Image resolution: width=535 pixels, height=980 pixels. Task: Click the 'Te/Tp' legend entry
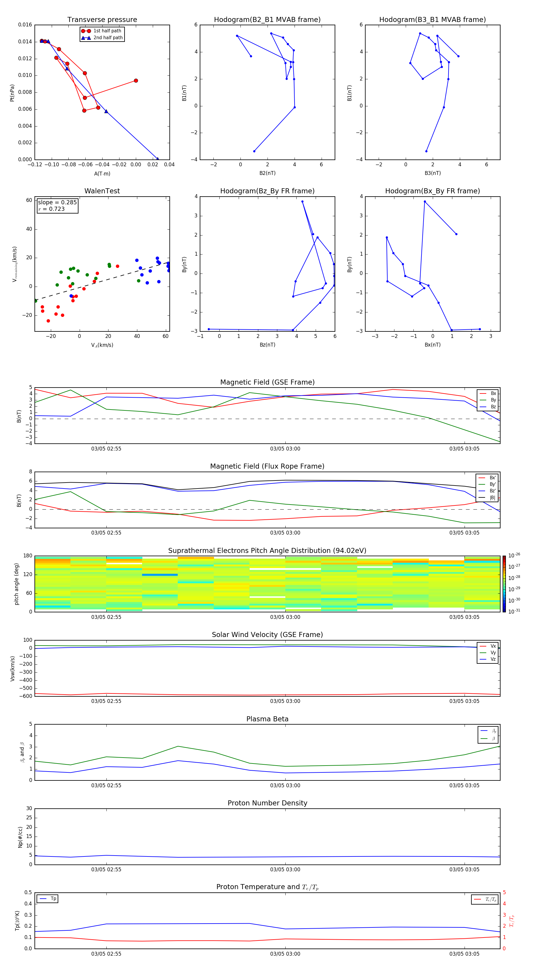point(485,899)
